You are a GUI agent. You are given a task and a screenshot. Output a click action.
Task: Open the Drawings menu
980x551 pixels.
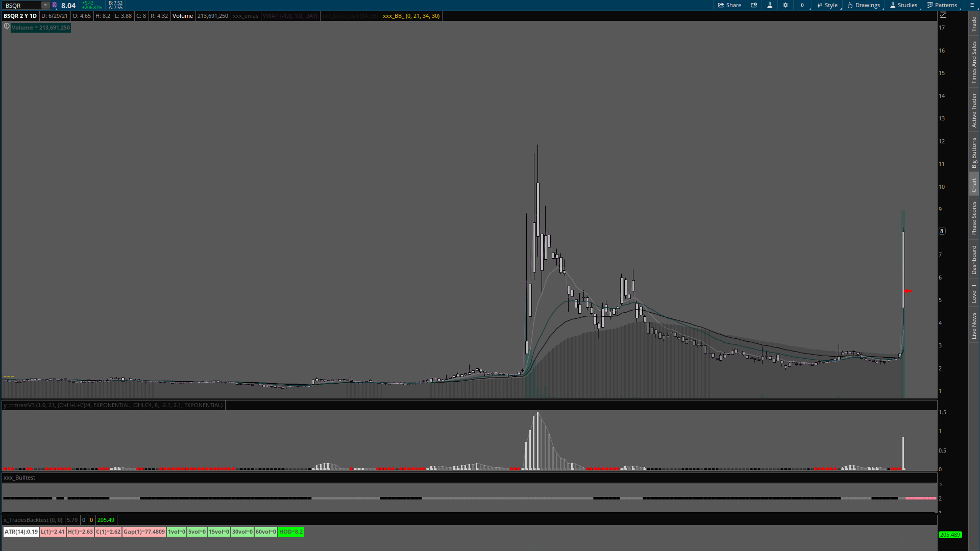(864, 5)
